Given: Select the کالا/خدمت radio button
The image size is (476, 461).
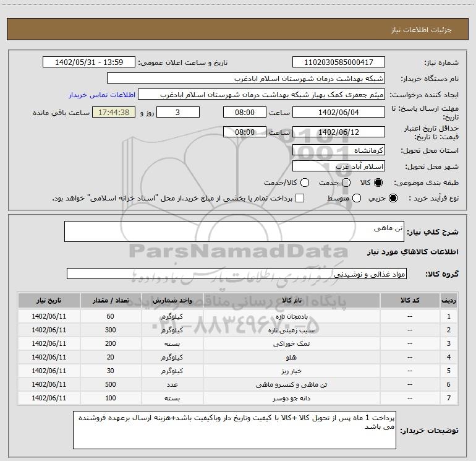Looking at the screenshot, I should point(305,183).
